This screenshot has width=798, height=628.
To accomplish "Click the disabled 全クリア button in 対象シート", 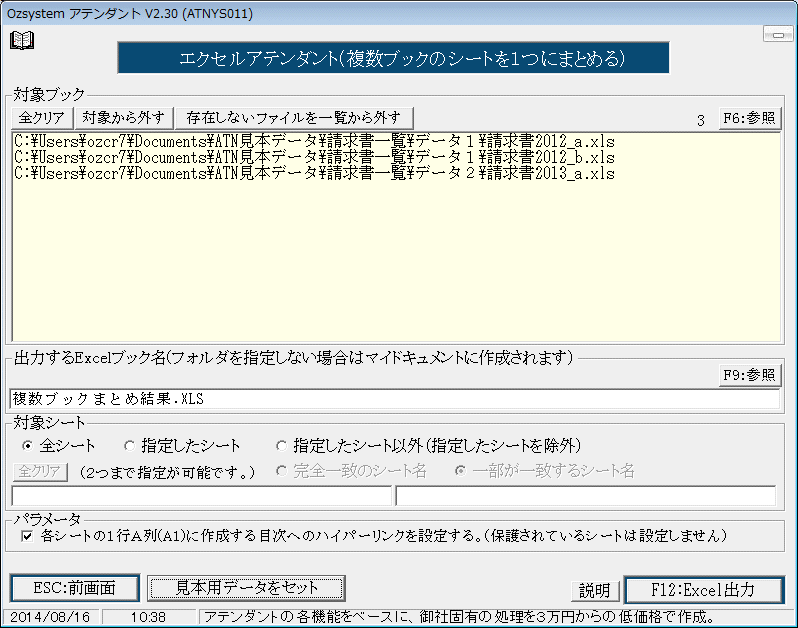I will 40,471.
